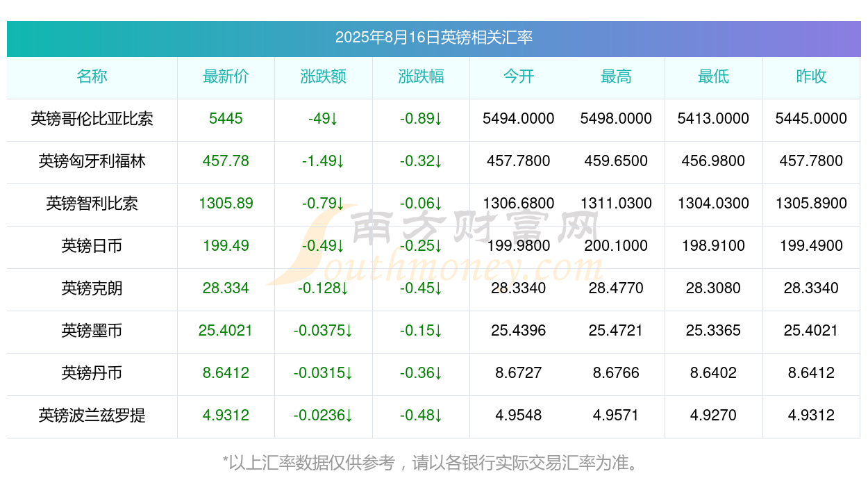Select latest price 25.4021
The image size is (868, 485).
[226, 331]
